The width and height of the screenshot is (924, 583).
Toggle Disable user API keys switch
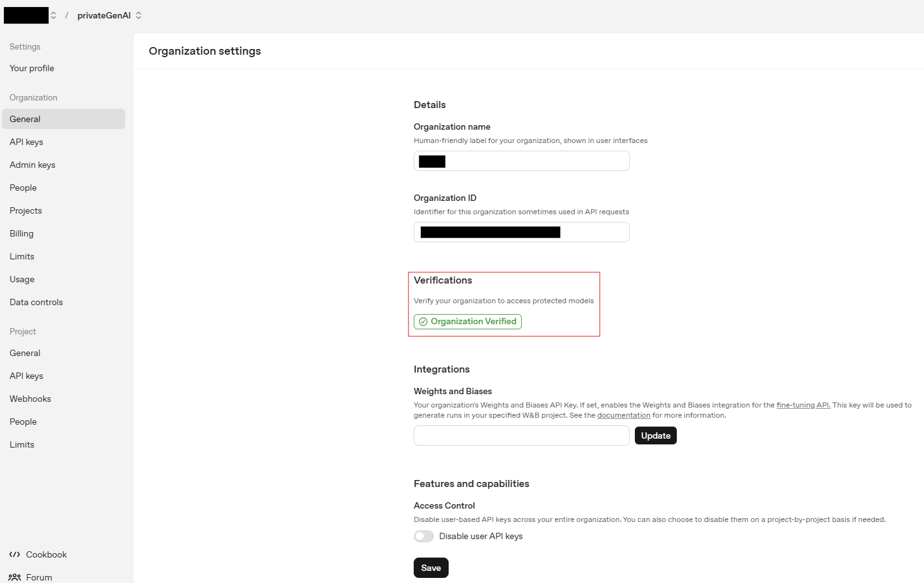[x=424, y=536]
